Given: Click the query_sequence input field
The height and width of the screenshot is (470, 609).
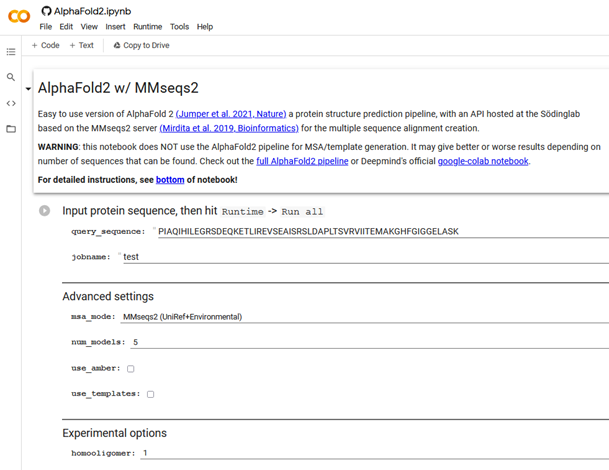Looking at the screenshot, I should click(380, 232).
